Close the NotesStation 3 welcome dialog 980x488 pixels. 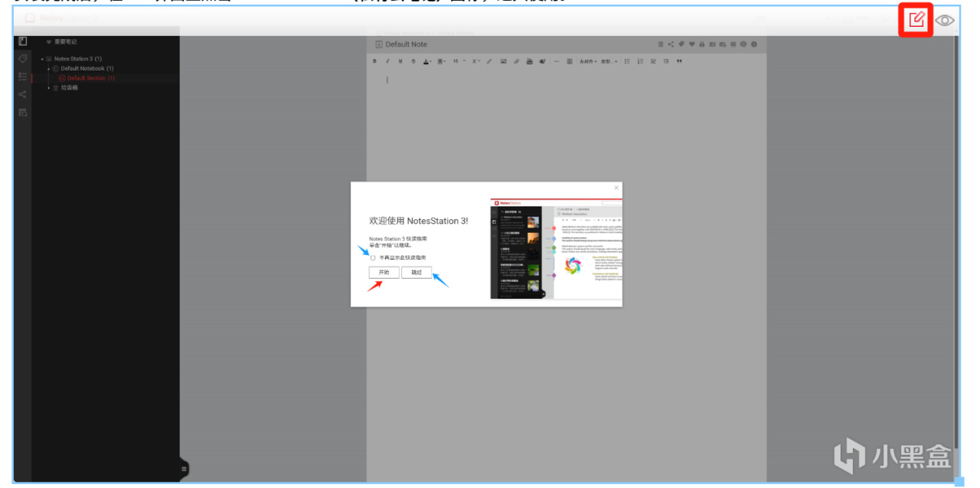(616, 188)
